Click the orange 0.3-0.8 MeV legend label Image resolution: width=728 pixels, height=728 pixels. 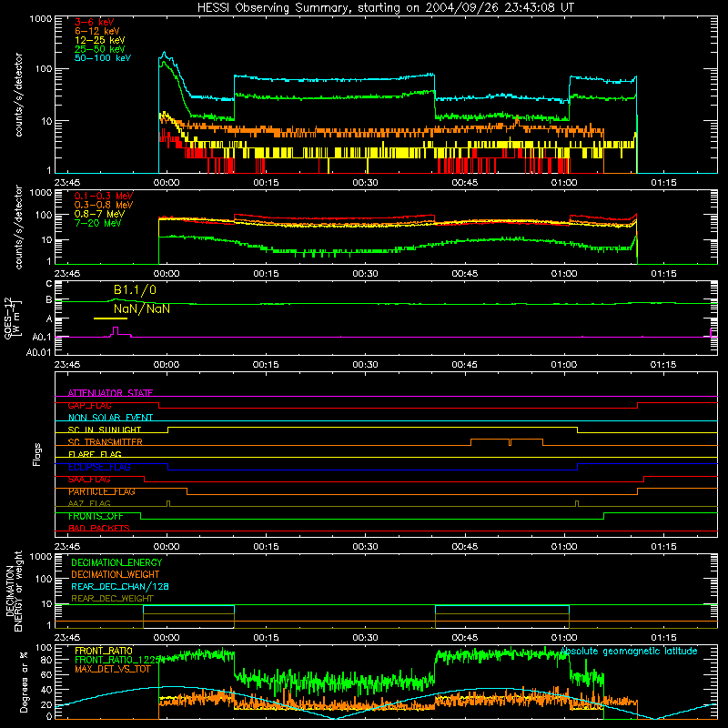pyautogui.click(x=104, y=205)
